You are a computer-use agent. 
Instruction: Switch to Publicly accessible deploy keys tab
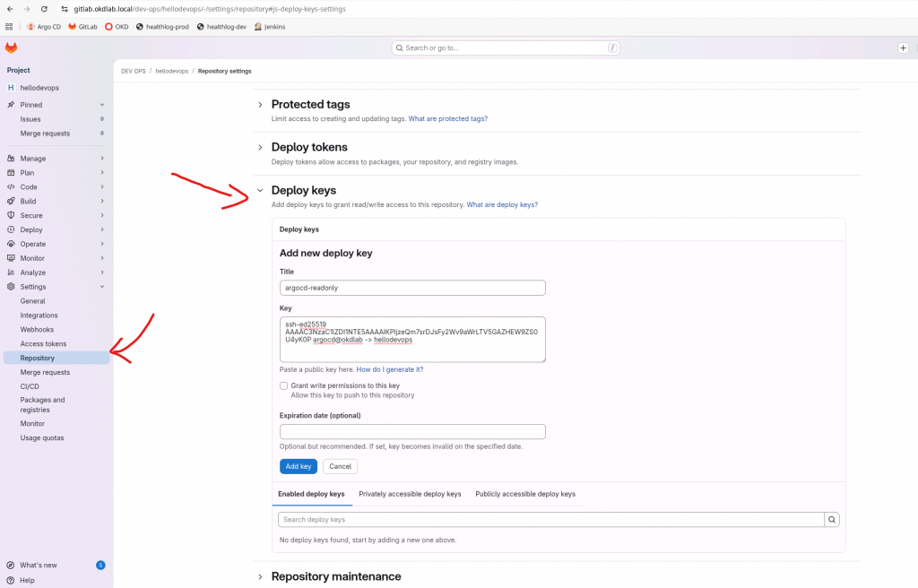click(525, 494)
